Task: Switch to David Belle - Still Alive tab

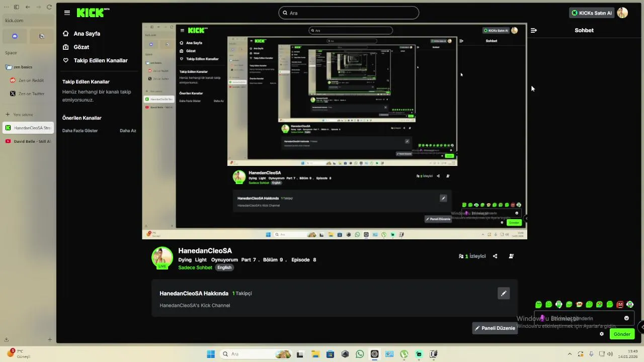Action: [x=28, y=141]
